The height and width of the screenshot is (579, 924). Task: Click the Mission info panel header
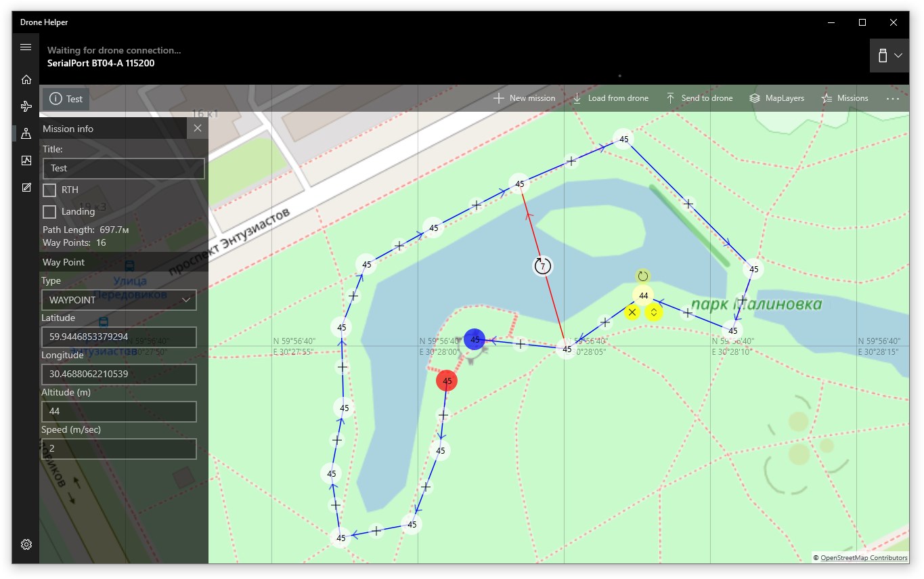coord(113,129)
